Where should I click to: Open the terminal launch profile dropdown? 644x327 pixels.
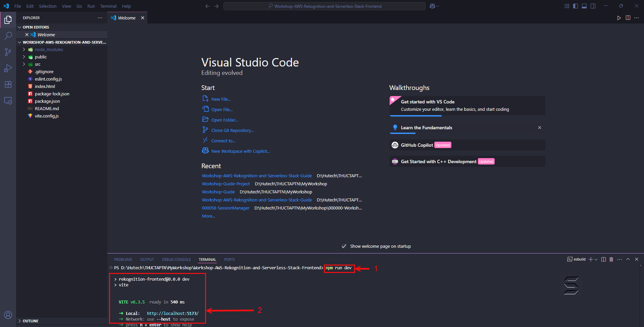click(596, 259)
